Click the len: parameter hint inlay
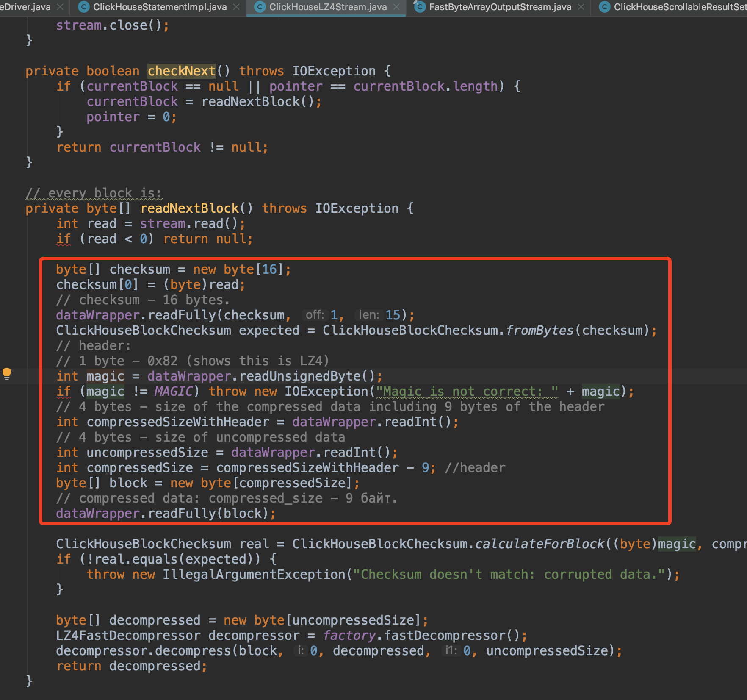 pyautogui.click(x=368, y=315)
